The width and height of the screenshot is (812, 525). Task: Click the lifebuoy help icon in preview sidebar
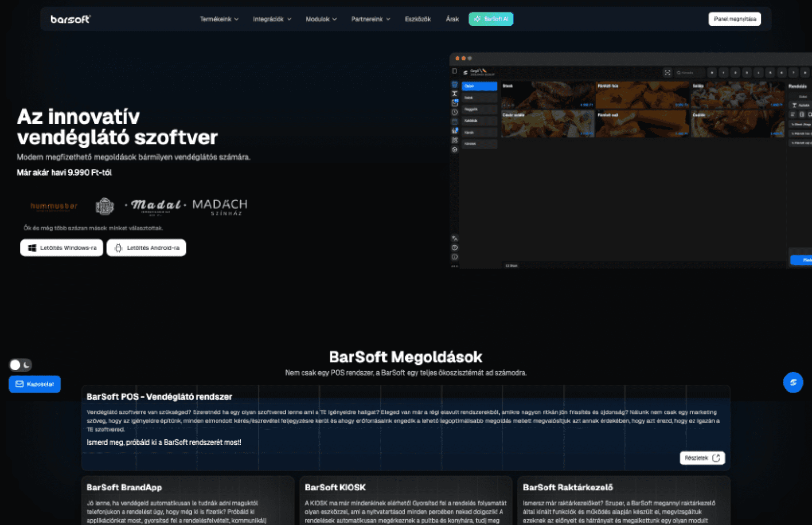(455, 247)
